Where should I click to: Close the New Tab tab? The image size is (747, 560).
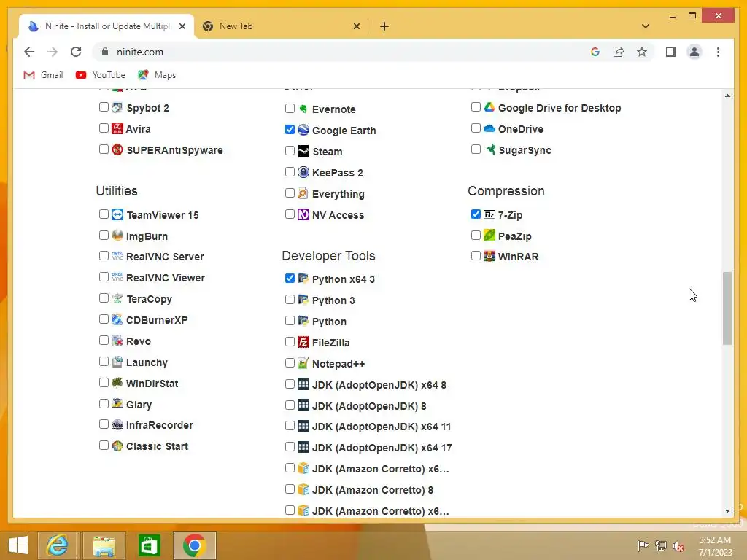tap(356, 26)
